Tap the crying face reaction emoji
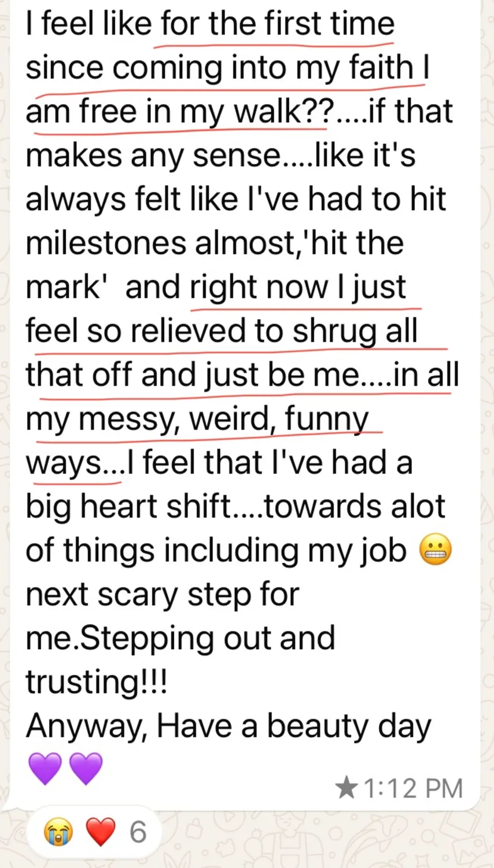The image size is (494, 868). tap(59, 832)
